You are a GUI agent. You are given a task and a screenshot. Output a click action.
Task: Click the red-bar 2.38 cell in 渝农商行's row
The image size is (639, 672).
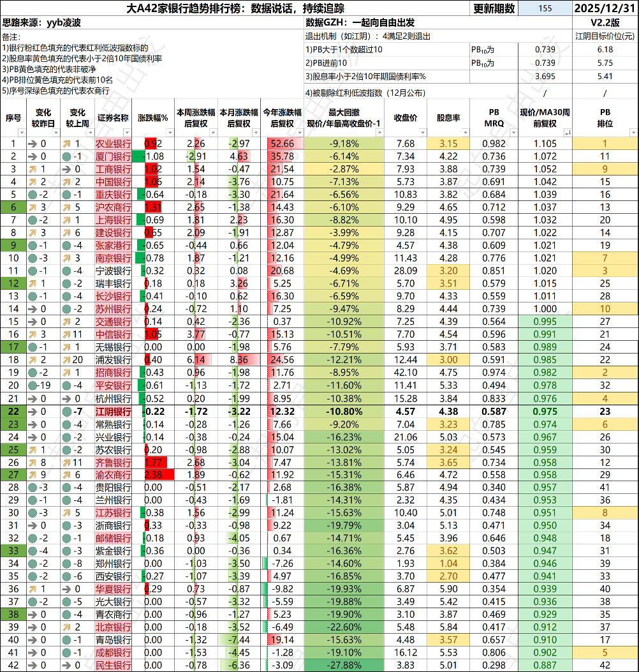[153, 475]
